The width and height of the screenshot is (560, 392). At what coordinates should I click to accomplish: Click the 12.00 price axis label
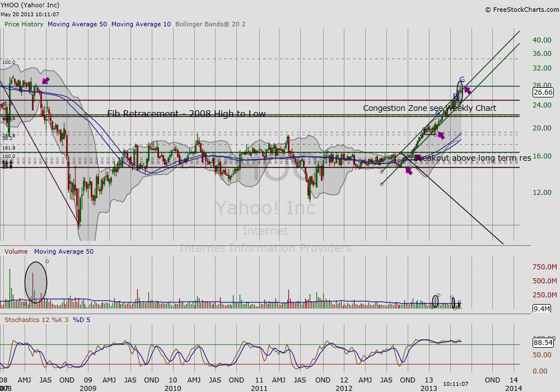point(542,193)
